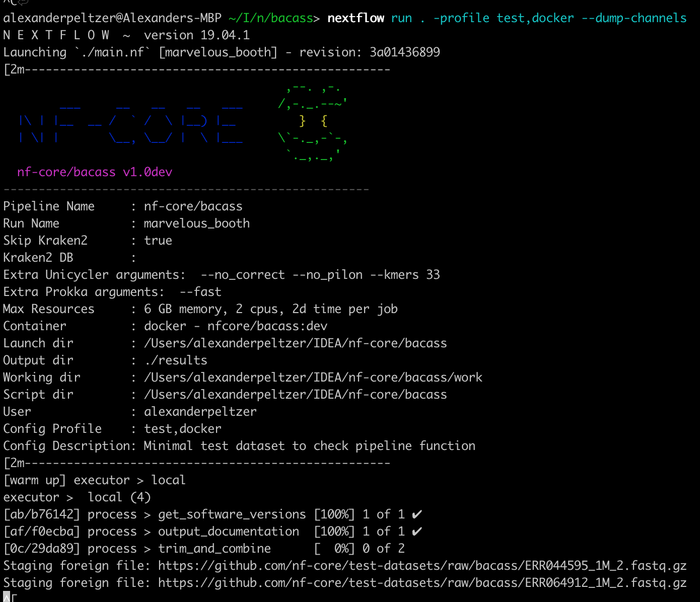Select the User value 'alexanderpeltzer'
700x602 pixels.
(x=200, y=412)
